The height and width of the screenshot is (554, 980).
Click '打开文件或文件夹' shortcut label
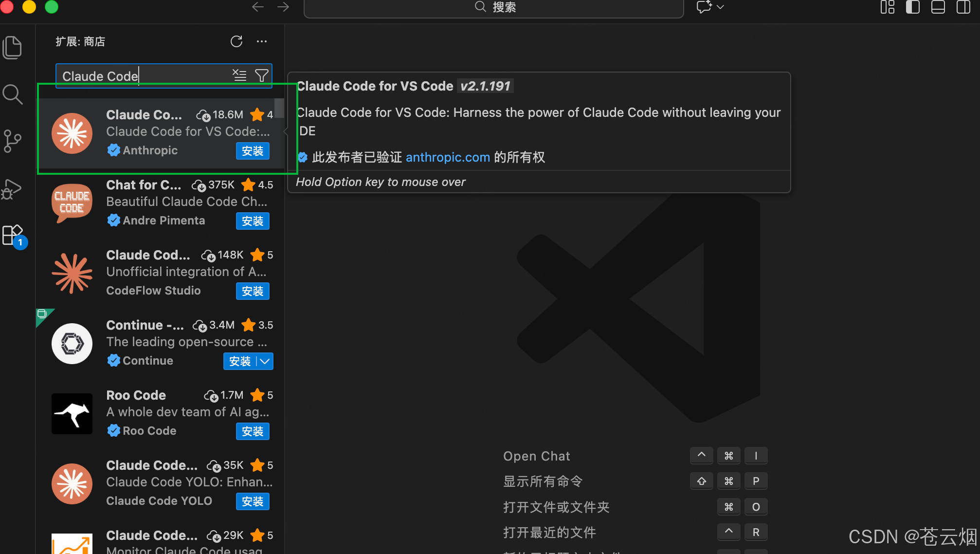[x=556, y=507]
